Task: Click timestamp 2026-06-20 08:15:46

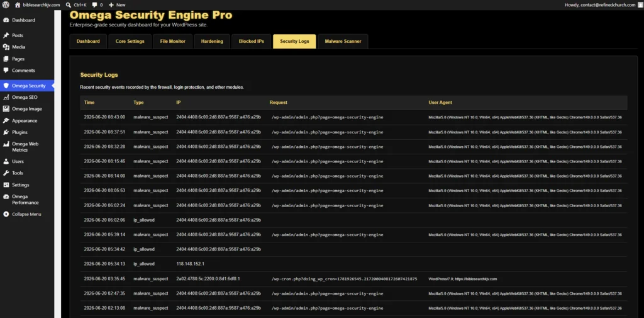Action: (x=105, y=161)
